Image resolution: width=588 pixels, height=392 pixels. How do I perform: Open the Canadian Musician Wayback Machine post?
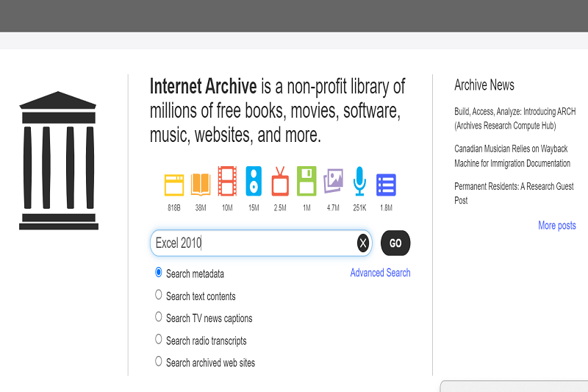coord(512,156)
